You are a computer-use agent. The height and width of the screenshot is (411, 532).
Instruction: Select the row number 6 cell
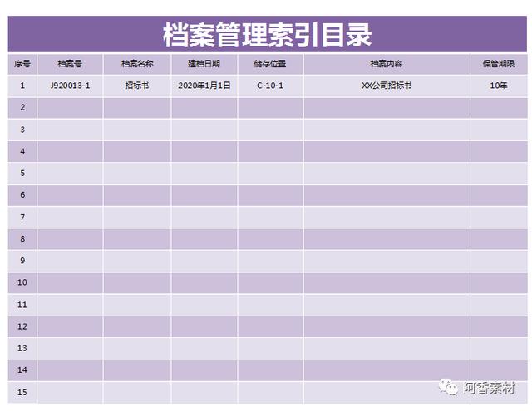(x=22, y=195)
